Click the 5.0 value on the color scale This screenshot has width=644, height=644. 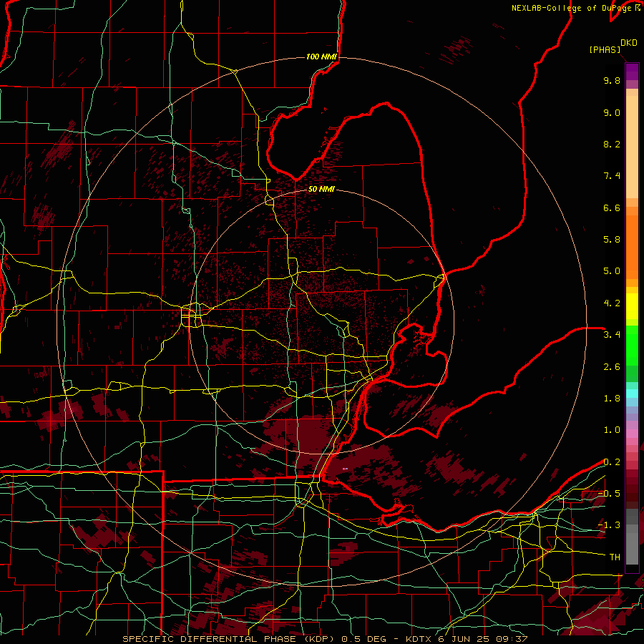click(612, 271)
